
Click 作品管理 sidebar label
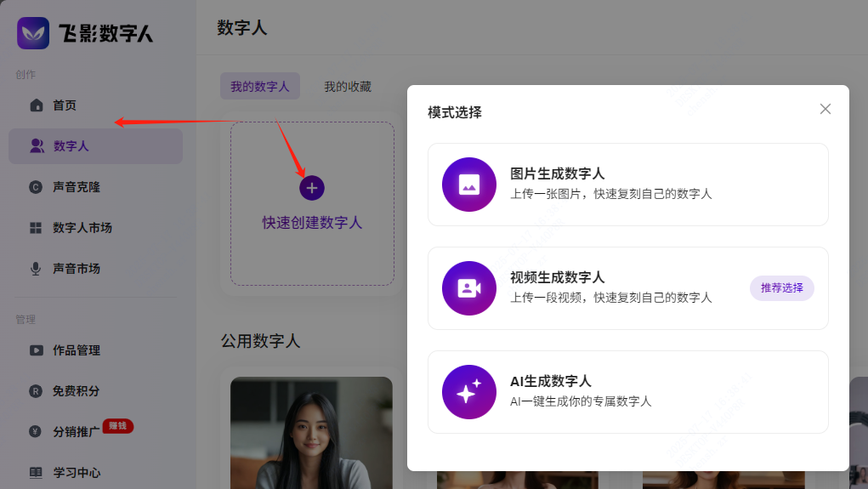coord(77,350)
